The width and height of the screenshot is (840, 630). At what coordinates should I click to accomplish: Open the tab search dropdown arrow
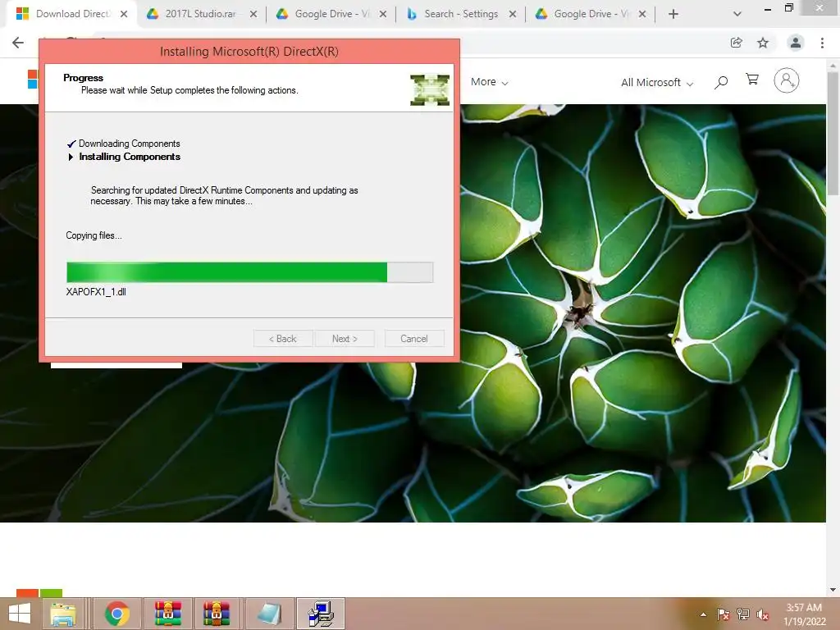[x=737, y=14]
